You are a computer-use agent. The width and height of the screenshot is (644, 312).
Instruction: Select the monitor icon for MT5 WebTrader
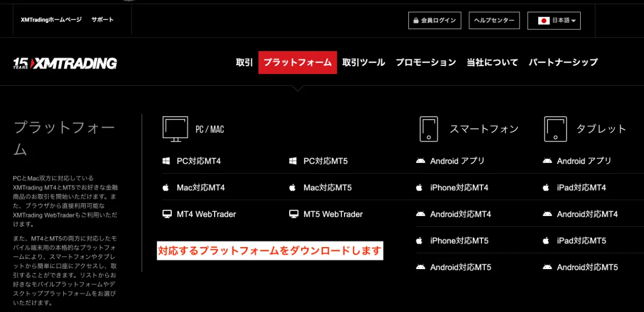[x=295, y=213]
